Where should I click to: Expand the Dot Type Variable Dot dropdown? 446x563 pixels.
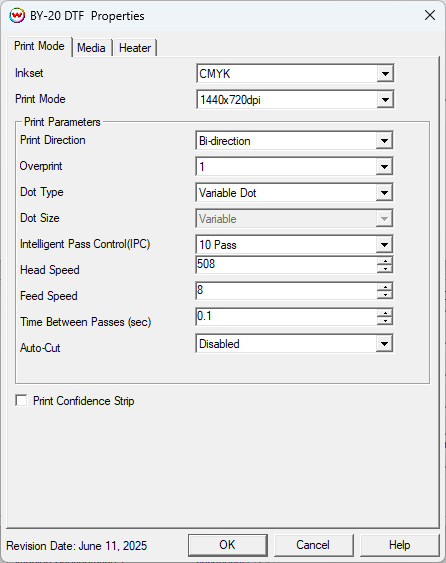(x=294, y=193)
